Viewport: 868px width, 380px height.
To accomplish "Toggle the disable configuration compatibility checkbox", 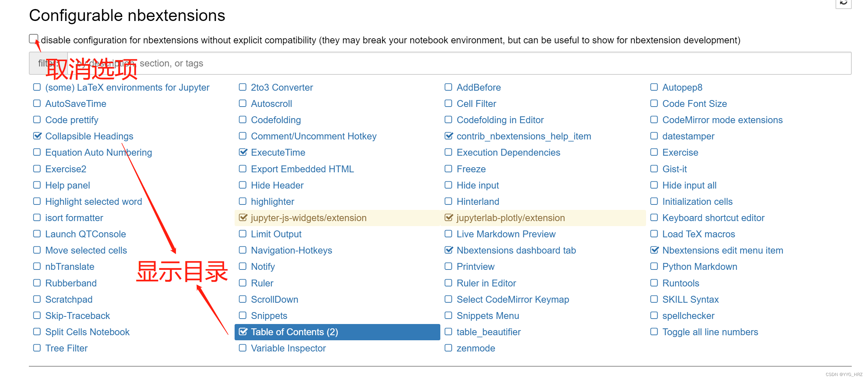I will pyautogui.click(x=34, y=39).
